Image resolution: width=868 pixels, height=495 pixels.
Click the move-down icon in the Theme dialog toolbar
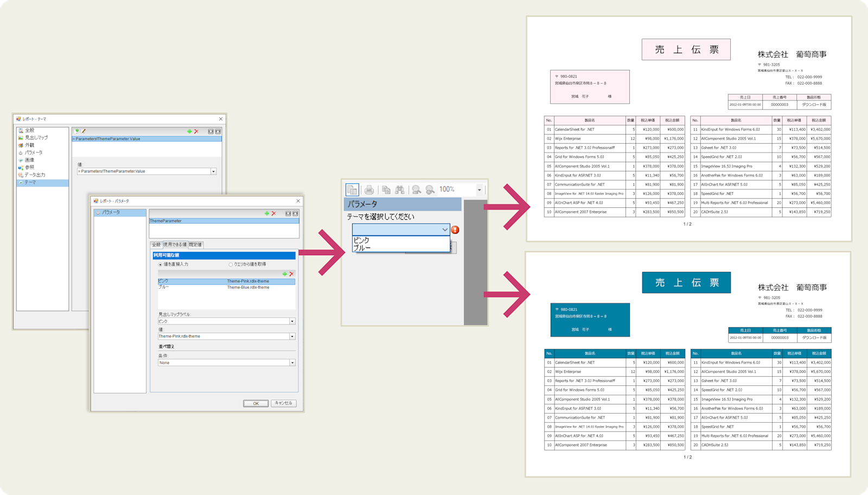pyautogui.click(x=218, y=131)
